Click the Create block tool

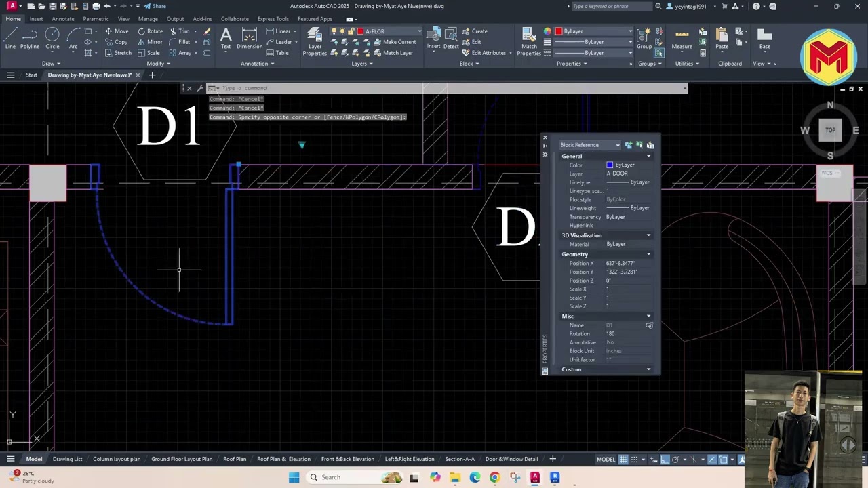[x=475, y=31]
